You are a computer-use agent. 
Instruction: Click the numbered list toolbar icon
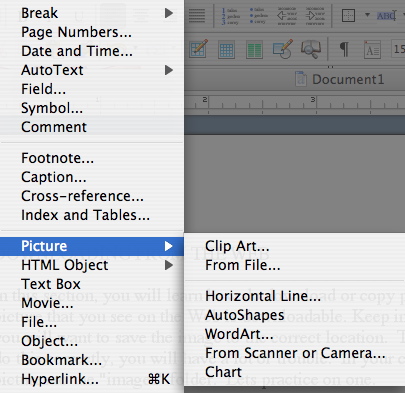click(x=229, y=15)
